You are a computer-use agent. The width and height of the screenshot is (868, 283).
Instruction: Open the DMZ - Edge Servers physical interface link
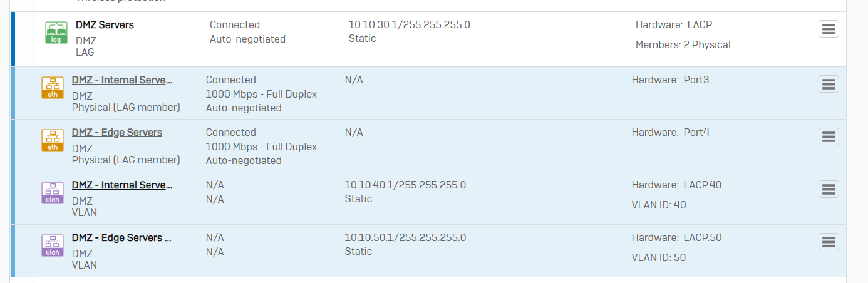point(117,133)
